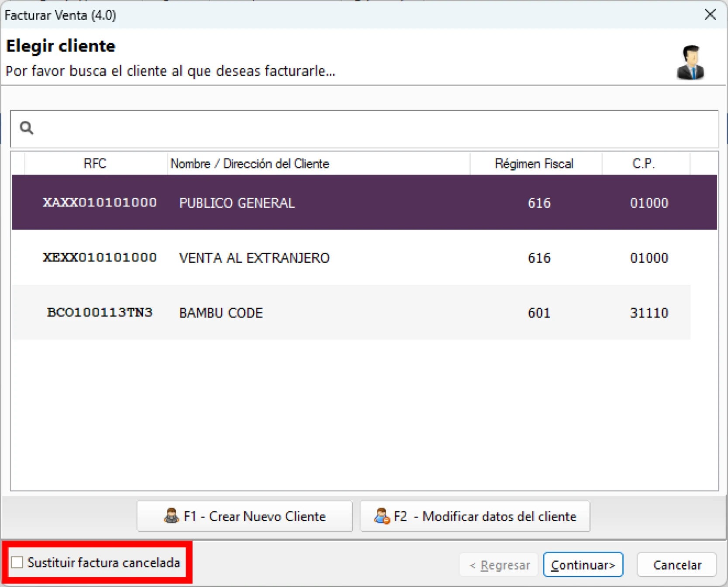Click the edit client icon on F2 button

point(382,516)
